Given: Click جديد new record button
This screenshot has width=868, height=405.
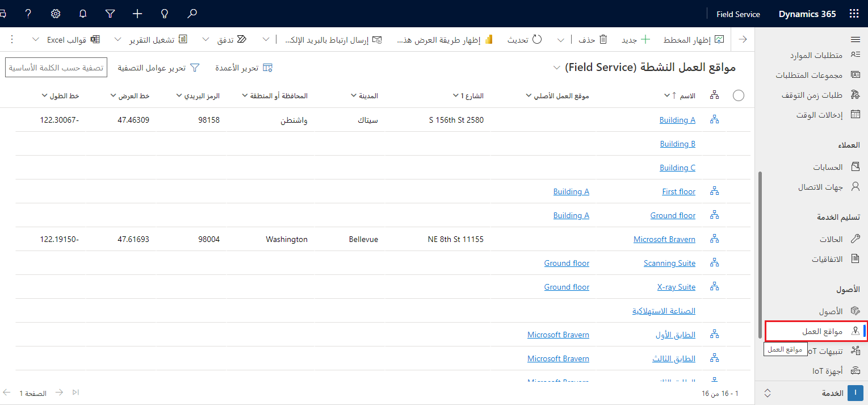Looking at the screenshot, I should coord(636,40).
